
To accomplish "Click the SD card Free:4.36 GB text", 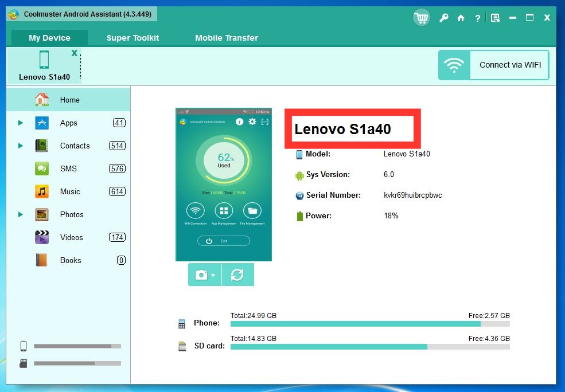I will (x=489, y=338).
